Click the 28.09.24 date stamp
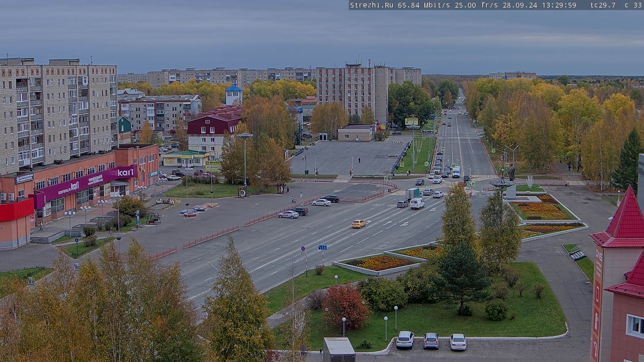The width and height of the screenshot is (644, 362). coord(520,5)
